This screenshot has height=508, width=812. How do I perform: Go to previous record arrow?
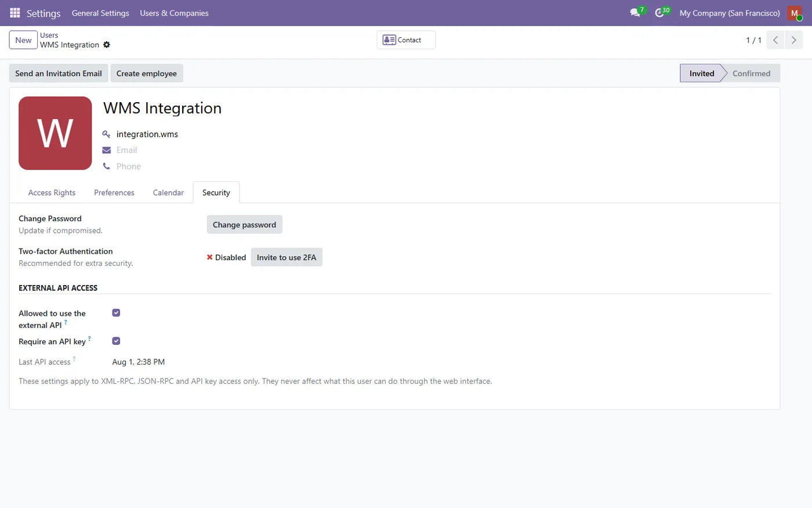click(x=775, y=40)
